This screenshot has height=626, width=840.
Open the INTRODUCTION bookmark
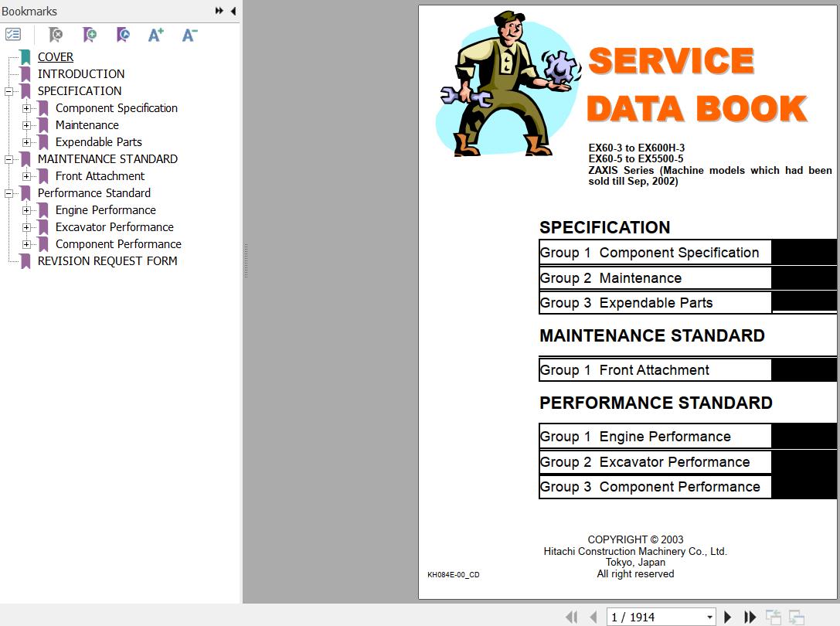[x=81, y=74]
